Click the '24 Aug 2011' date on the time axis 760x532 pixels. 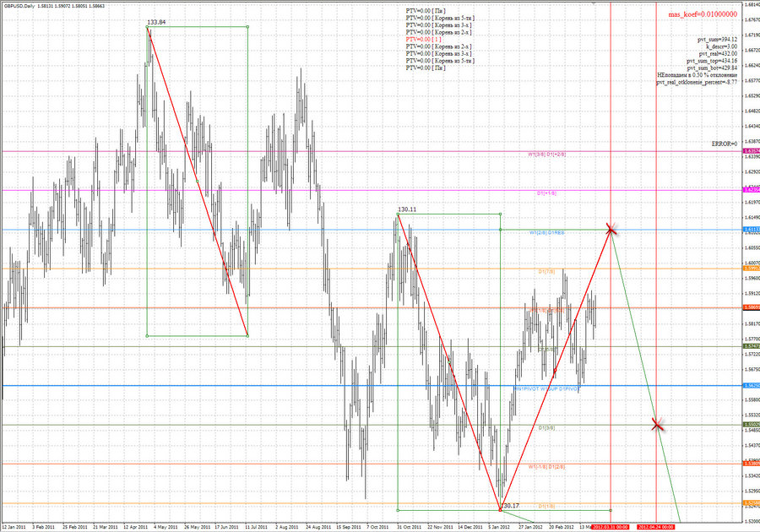318,527
